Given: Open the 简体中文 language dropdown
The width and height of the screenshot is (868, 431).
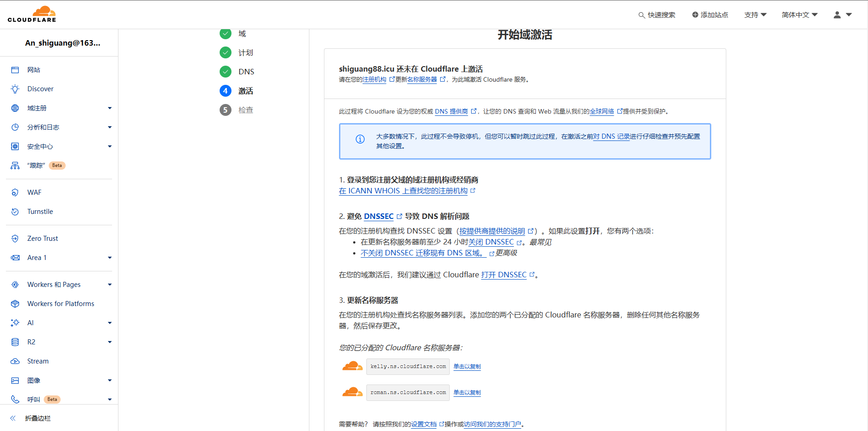Looking at the screenshot, I should [x=800, y=15].
